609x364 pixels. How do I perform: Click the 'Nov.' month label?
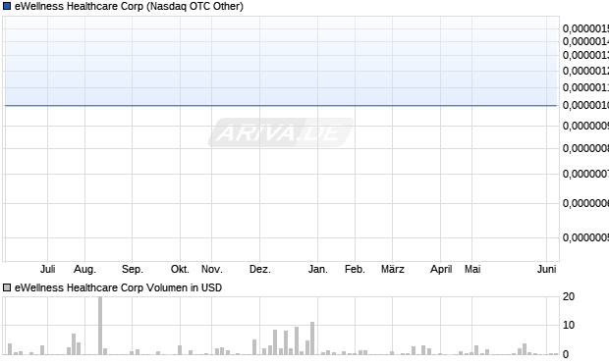(211, 269)
